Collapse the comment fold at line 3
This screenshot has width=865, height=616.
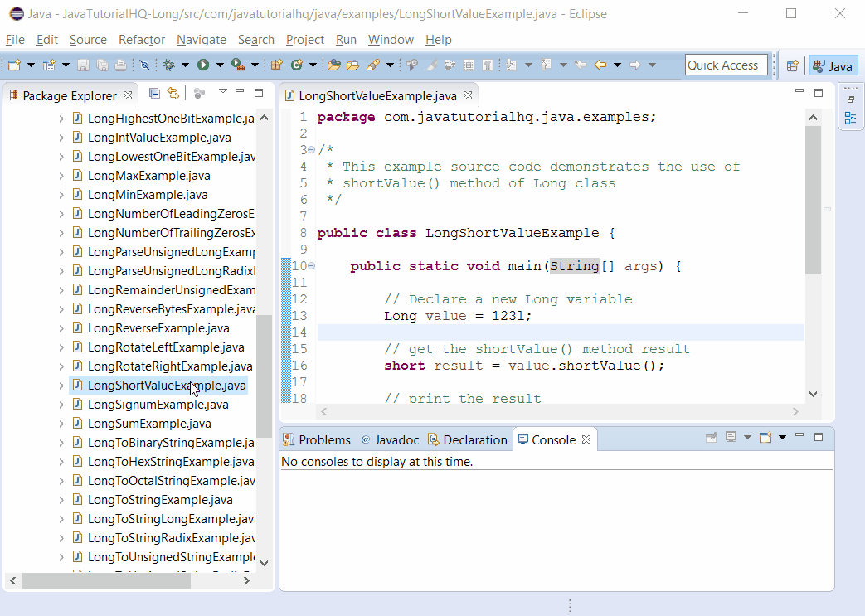[x=312, y=149]
